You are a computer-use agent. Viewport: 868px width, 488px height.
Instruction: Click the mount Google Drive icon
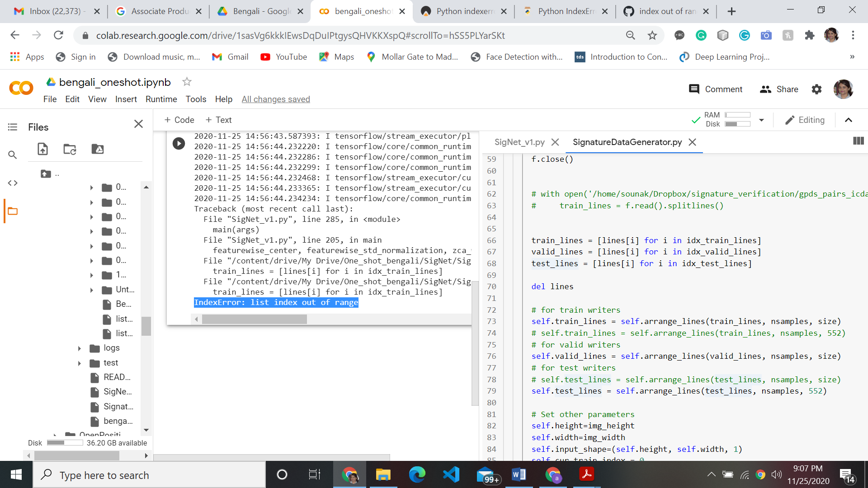pyautogui.click(x=97, y=149)
